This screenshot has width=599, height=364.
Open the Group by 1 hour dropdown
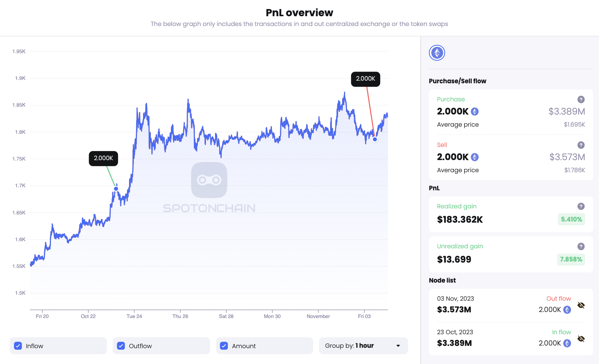[x=363, y=346]
